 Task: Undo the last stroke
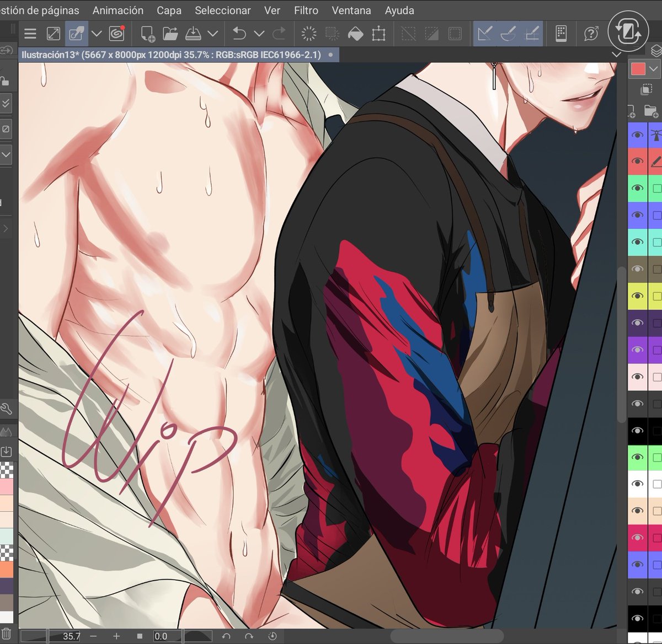click(238, 33)
